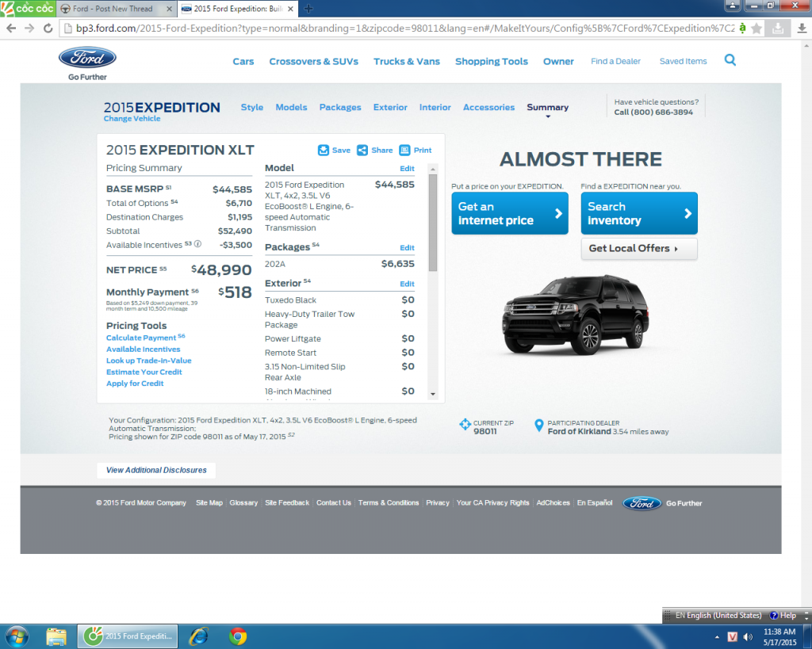The height and width of the screenshot is (649, 812).
Task: Click the Ford logo in the header
Action: [x=87, y=57]
